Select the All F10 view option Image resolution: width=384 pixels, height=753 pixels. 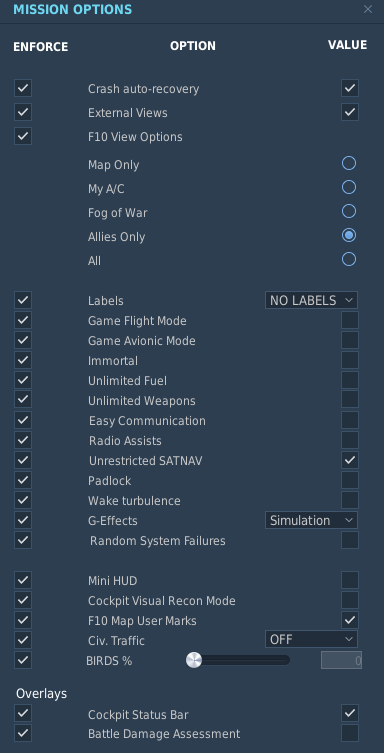click(349, 259)
